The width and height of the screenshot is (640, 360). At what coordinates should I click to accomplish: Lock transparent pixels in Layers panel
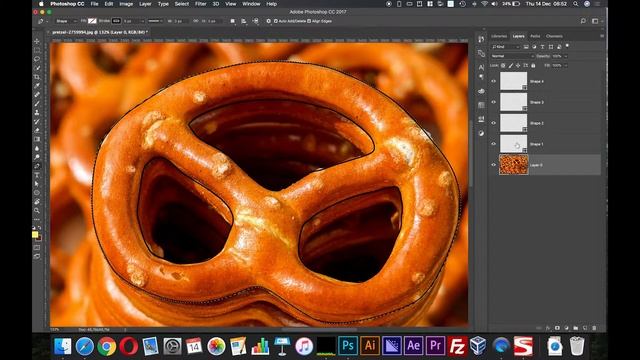point(503,65)
